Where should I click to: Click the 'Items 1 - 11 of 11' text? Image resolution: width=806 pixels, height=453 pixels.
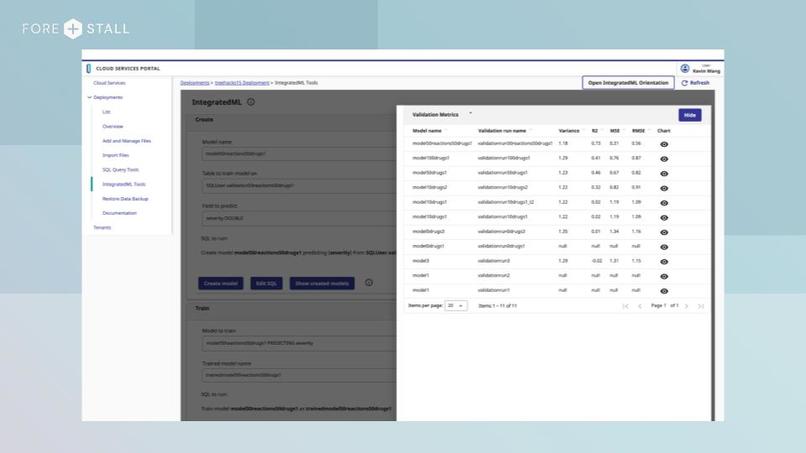pyautogui.click(x=498, y=306)
